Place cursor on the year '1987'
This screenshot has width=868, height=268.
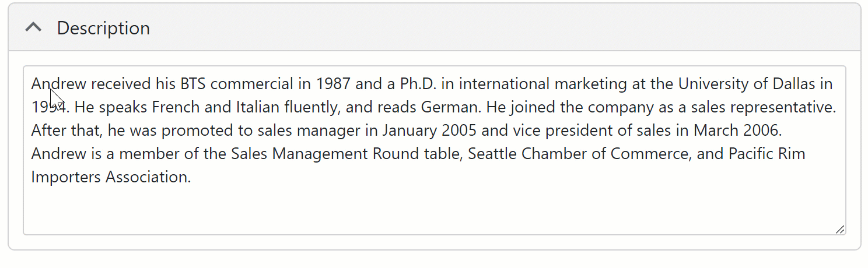(x=333, y=84)
